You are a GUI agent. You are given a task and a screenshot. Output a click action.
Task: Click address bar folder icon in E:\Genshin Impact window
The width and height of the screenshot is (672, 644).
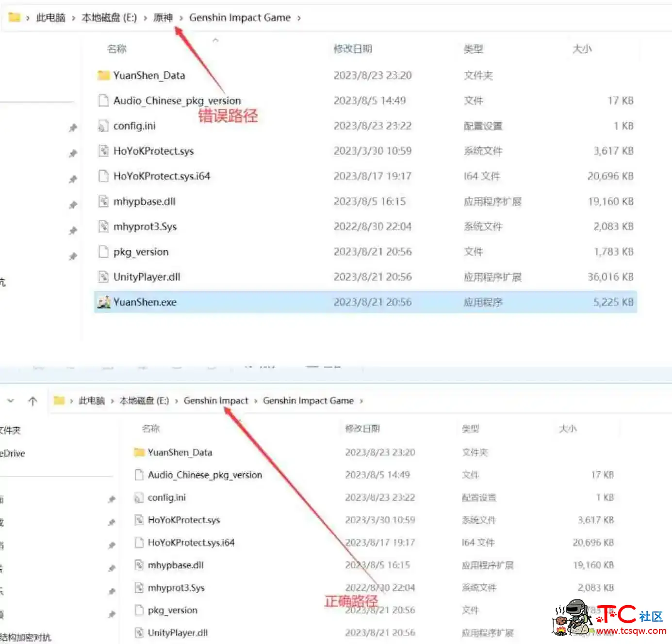click(x=59, y=401)
